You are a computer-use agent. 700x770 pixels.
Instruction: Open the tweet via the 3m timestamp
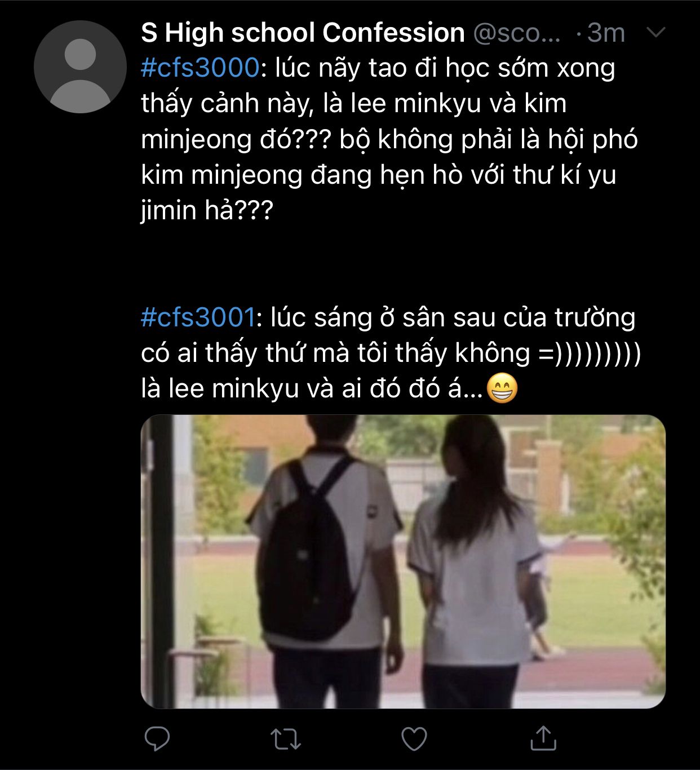click(606, 33)
